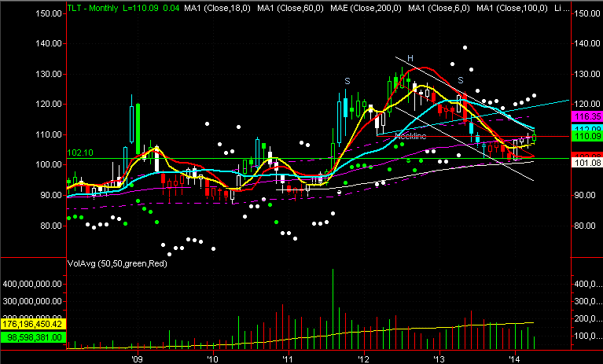Click 110.00 on the left price axis
603x364 pixels.
[49, 134]
